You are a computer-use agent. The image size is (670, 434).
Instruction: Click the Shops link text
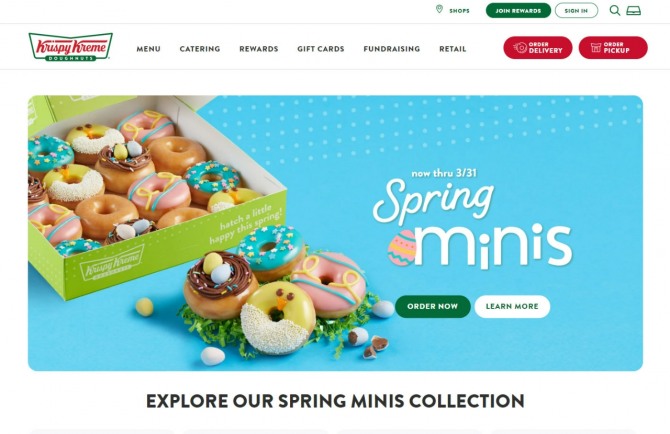click(459, 11)
